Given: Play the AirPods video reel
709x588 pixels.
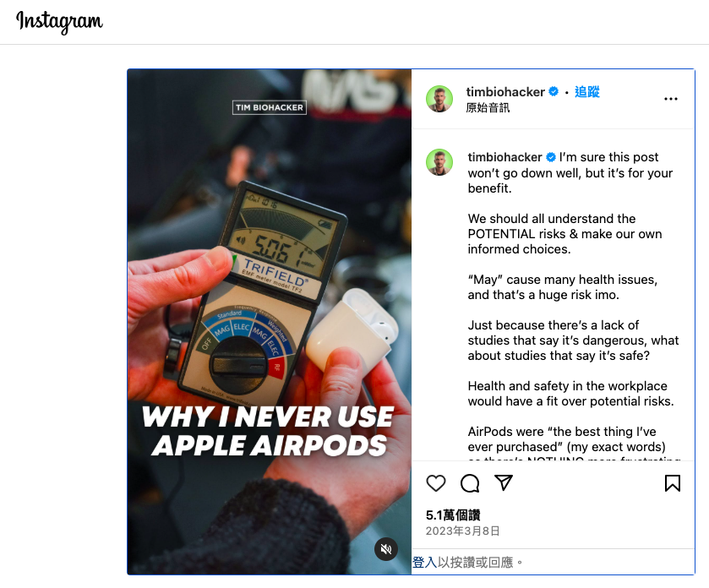Looking at the screenshot, I should tap(269, 322).
